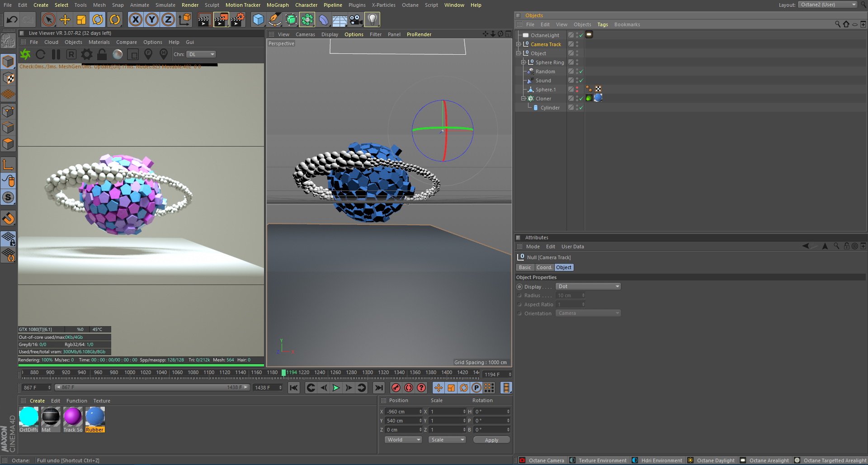Screen dimensions: 868x465
Task: Toggle the OctaneLight enable checkmark
Action: pos(581,35)
